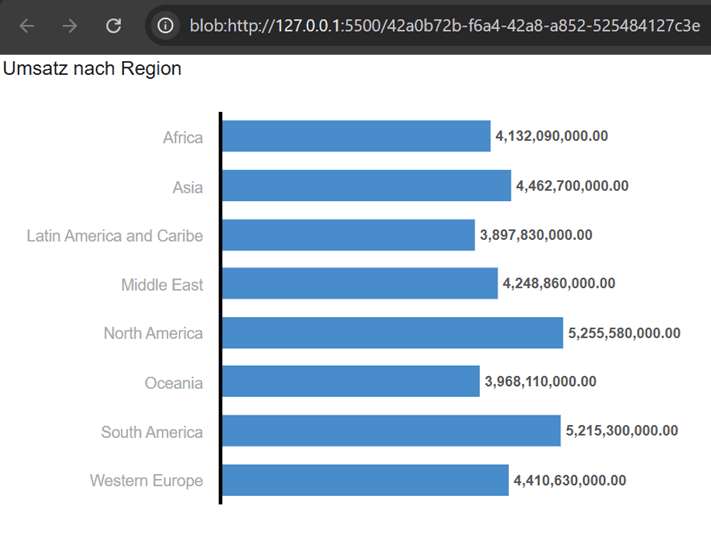The width and height of the screenshot is (711, 549).
Task: Reload the page with refresh icon
Action: point(114,26)
